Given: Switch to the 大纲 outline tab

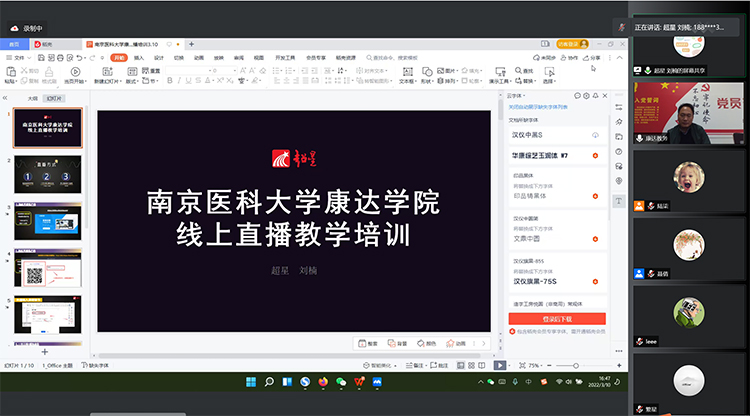Looking at the screenshot, I should [x=32, y=99].
